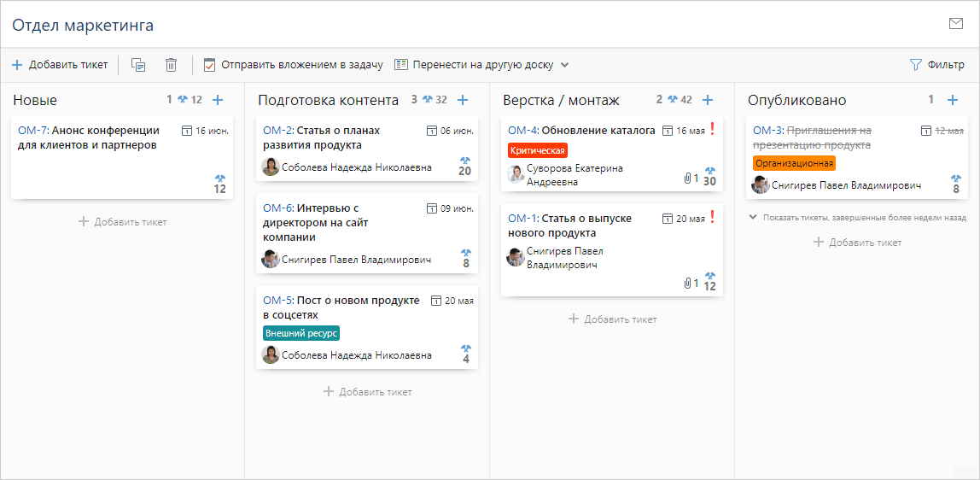Open the envelope mail icon in header
This screenshot has height=480, width=980.
[955, 24]
